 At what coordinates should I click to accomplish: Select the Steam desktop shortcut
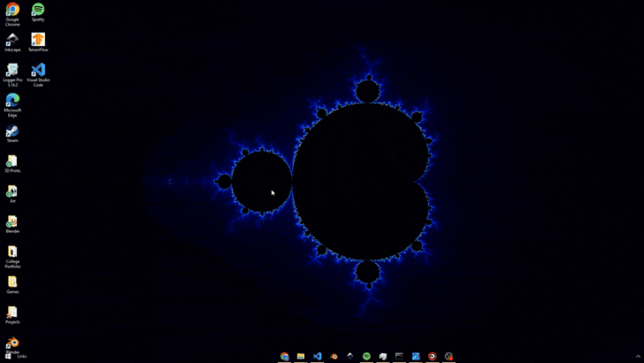(x=12, y=134)
